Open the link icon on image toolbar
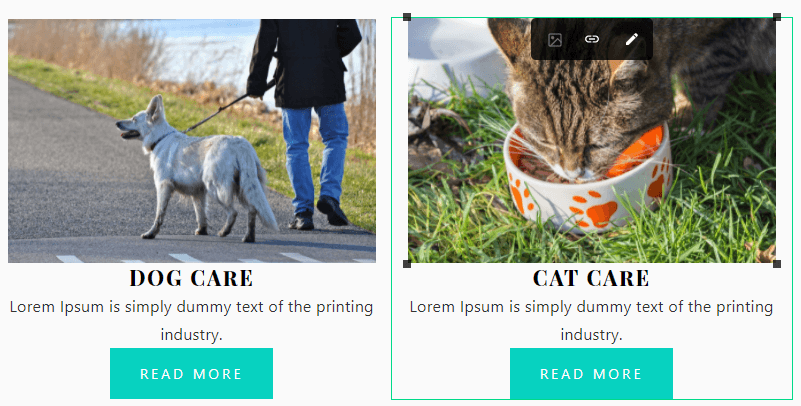Image resolution: width=801 pixels, height=406 pixels. [592, 39]
